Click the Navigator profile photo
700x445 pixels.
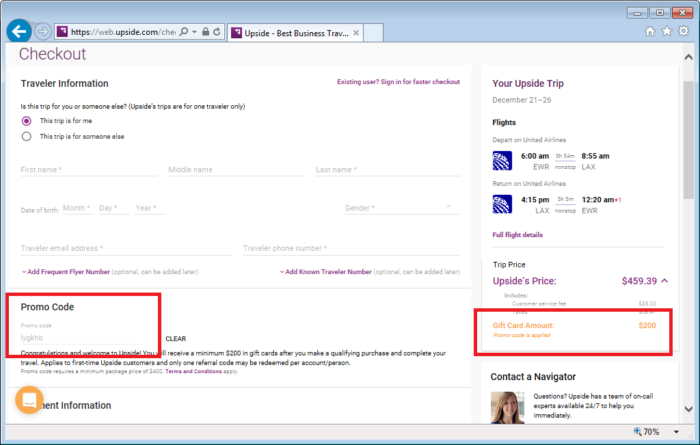click(x=508, y=407)
